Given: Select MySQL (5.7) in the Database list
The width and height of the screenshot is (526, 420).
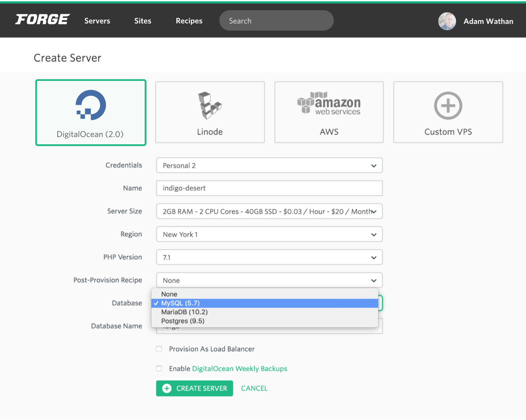Looking at the screenshot, I should pyautogui.click(x=265, y=303).
